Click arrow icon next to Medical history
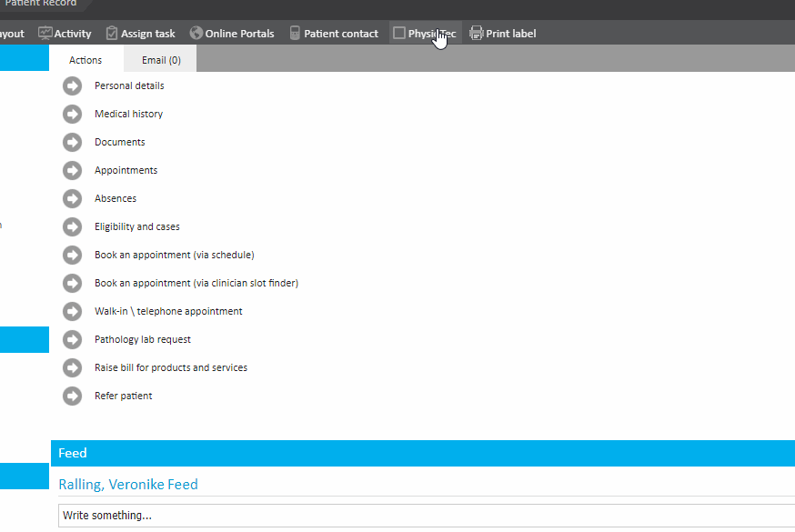The image size is (795, 532). click(73, 114)
